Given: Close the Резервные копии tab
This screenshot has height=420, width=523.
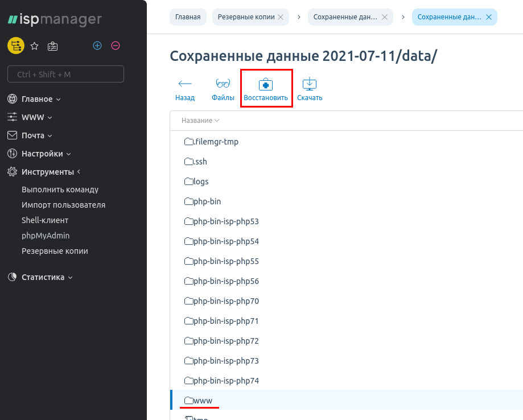Looking at the screenshot, I should pos(280,17).
